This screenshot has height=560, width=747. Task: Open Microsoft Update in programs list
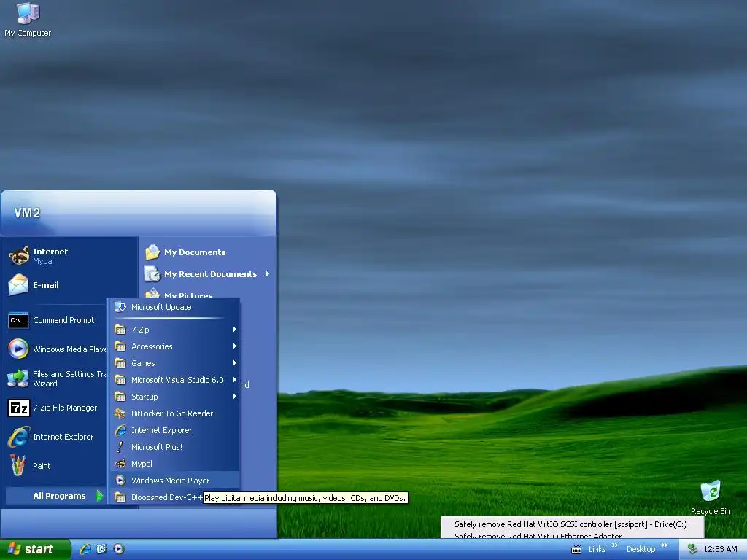(175, 307)
